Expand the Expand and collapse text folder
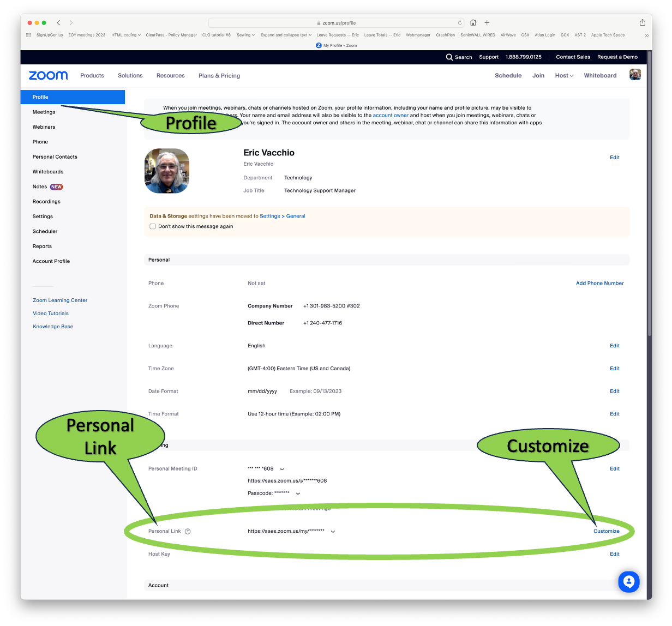 (x=286, y=35)
